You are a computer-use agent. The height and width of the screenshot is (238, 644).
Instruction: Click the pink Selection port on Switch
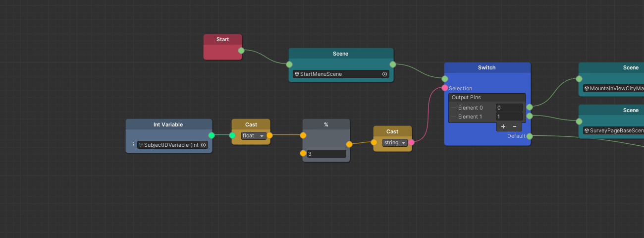tap(445, 88)
